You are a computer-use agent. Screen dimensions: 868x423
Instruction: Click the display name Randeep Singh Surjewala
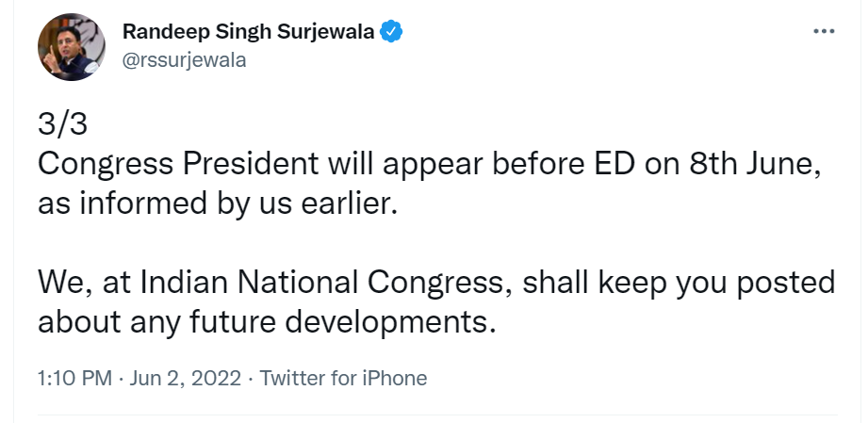click(249, 32)
